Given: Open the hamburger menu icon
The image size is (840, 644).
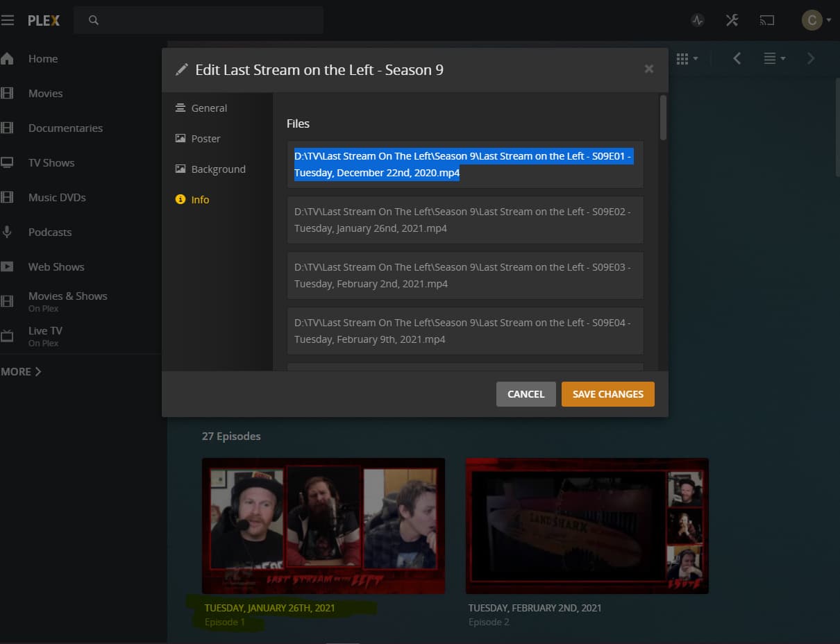Looking at the screenshot, I should [7, 20].
